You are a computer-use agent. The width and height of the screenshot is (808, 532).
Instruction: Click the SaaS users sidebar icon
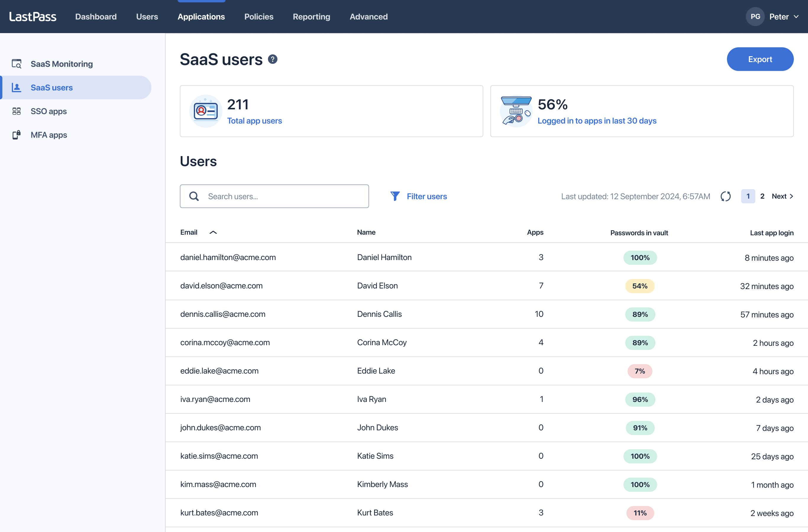pos(16,87)
